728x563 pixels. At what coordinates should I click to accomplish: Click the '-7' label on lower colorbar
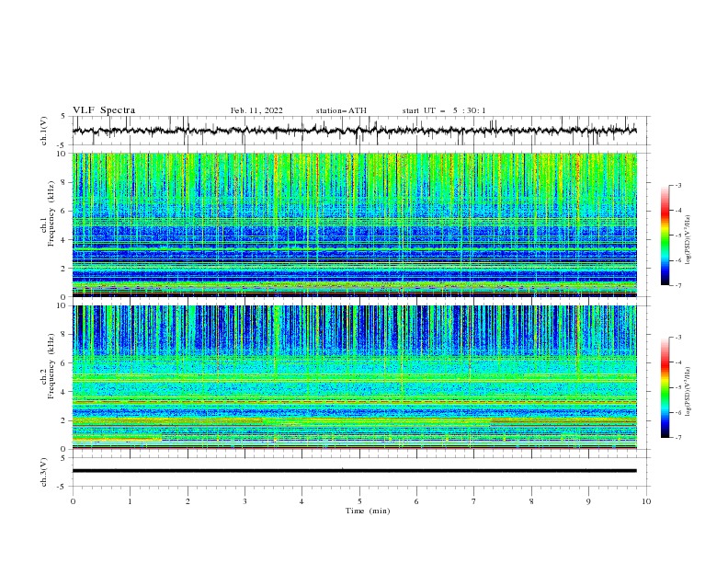pyautogui.click(x=677, y=437)
